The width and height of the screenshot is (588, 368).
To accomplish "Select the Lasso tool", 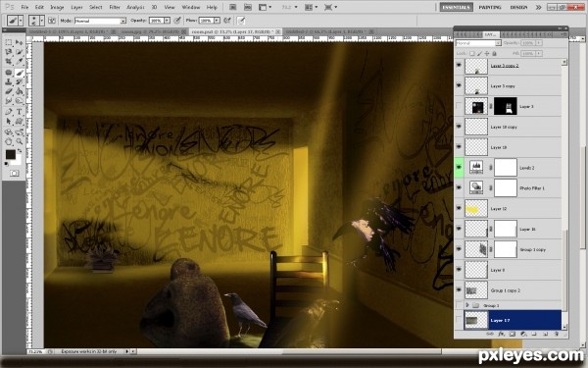I will pyautogui.click(x=9, y=52).
